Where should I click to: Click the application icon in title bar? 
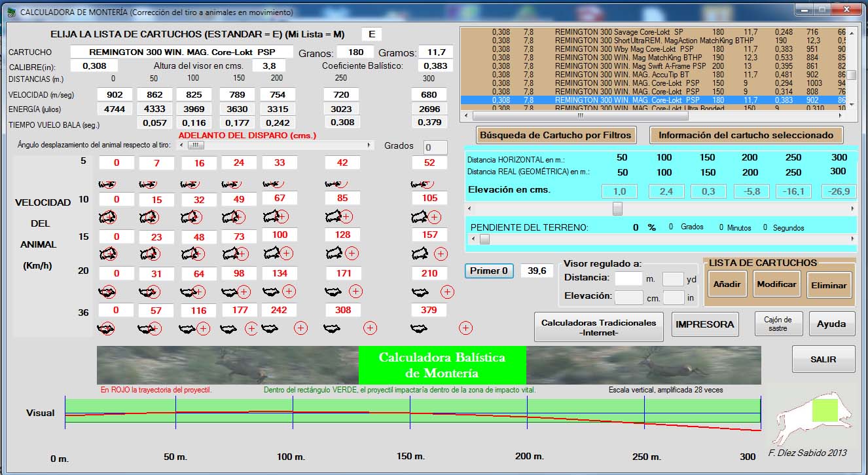pos(11,12)
